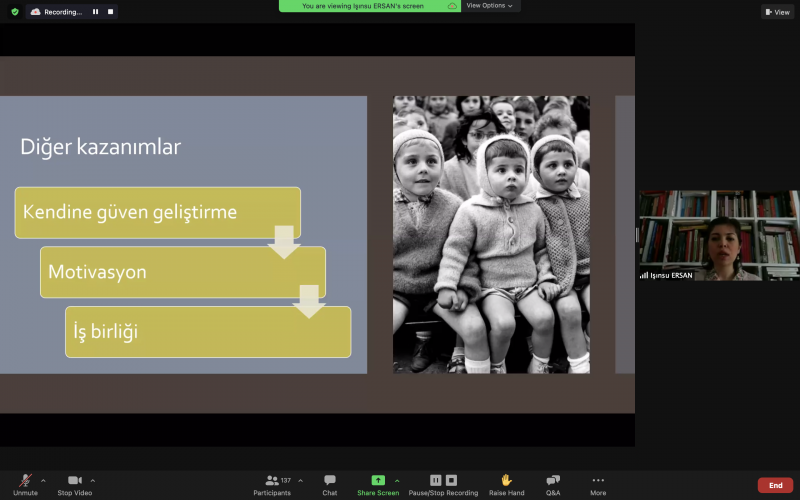This screenshot has width=800, height=500.
Task: Unmute the microphone
Action: [25, 481]
